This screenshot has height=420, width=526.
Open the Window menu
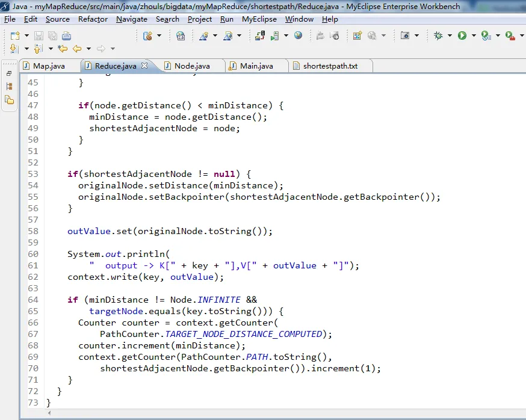(299, 19)
